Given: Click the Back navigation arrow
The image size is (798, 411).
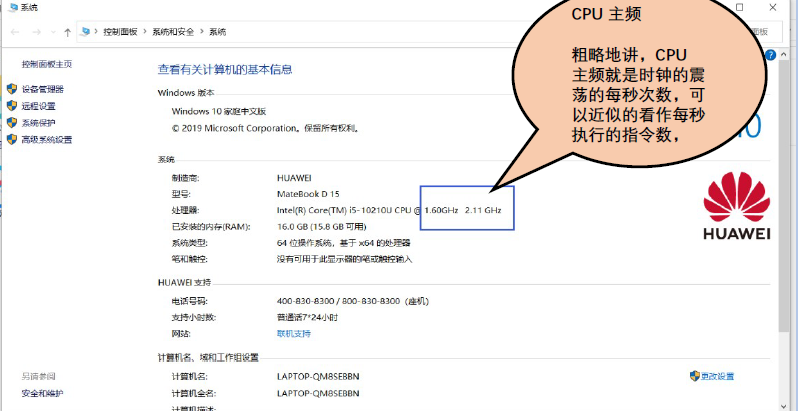Looking at the screenshot, I should [x=15, y=32].
